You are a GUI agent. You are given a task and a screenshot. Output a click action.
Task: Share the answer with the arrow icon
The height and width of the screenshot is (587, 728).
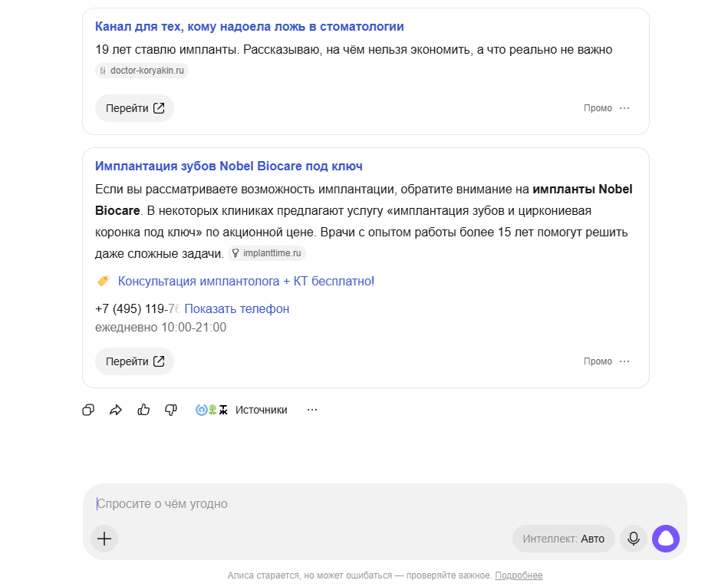tap(116, 410)
